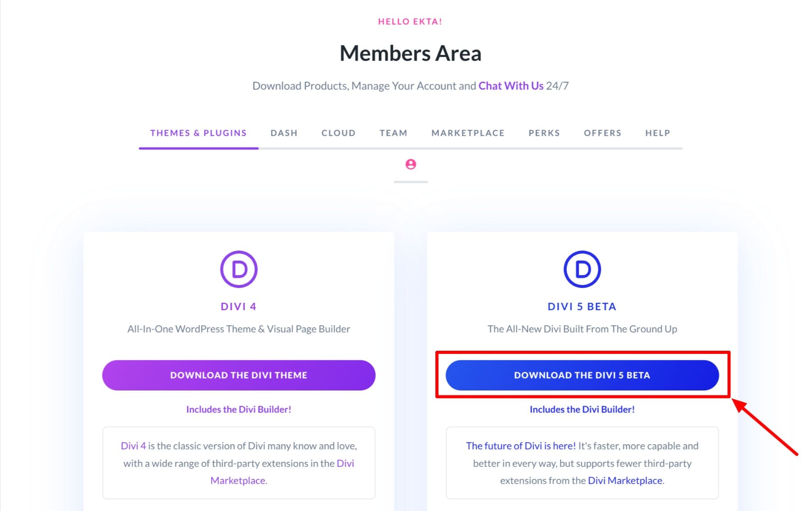Click the purple Divi 4 logo icon
The width and height of the screenshot is (812, 511).
[239, 269]
